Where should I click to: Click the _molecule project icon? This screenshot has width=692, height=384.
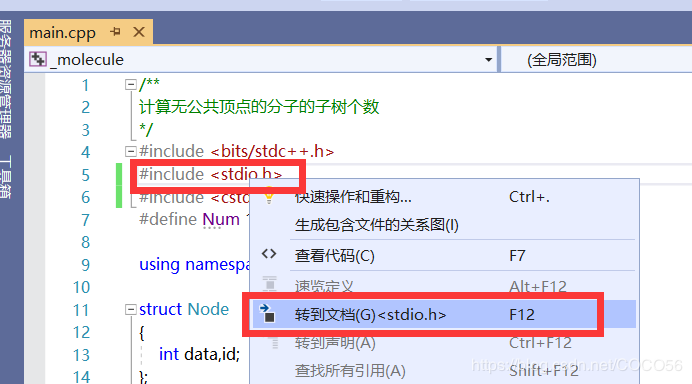coord(38,59)
